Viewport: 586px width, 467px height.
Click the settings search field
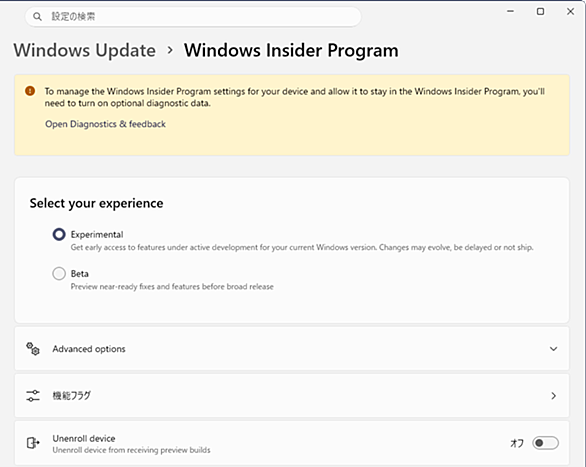[x=193, y=16]
